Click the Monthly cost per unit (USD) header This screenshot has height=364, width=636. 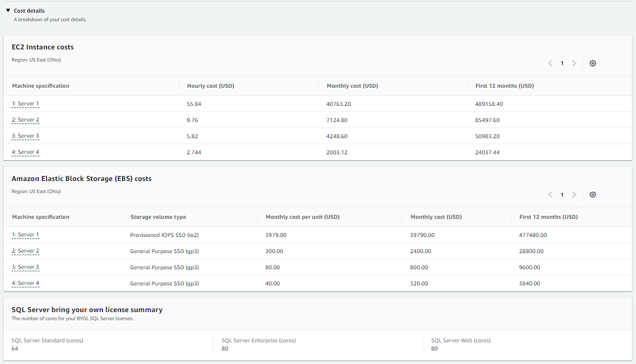(x=302, y=217)
